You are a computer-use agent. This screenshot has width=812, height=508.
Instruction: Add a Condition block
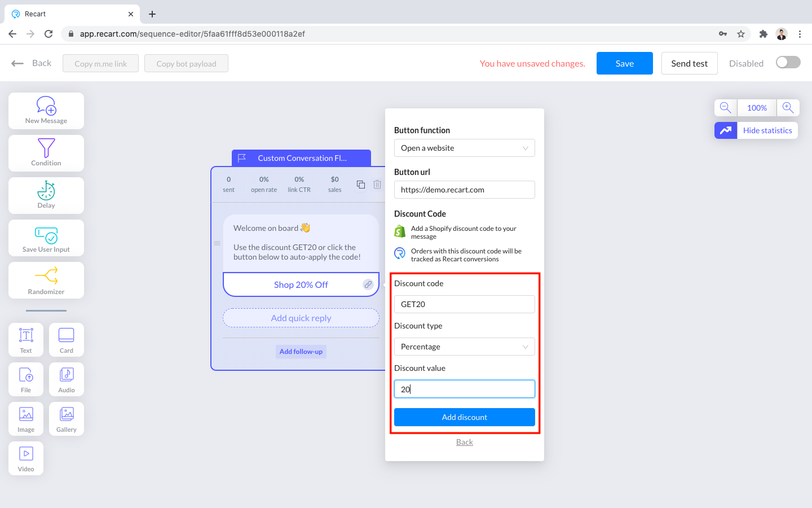(x=46, y=154)
